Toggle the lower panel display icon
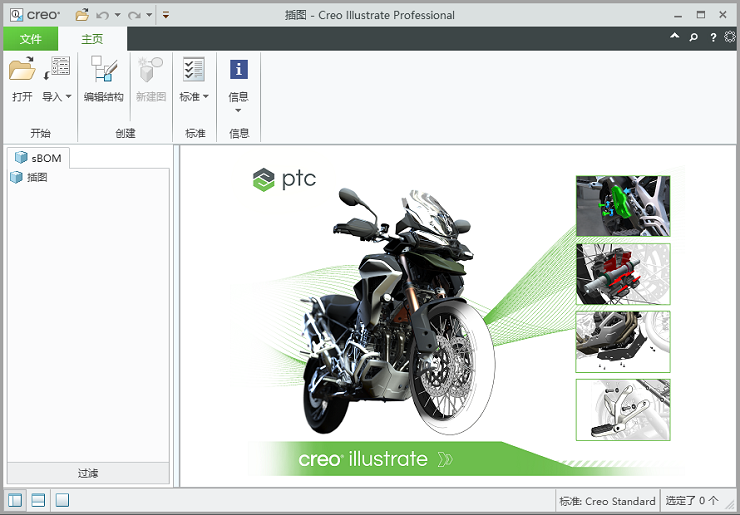 coord(38,500)
